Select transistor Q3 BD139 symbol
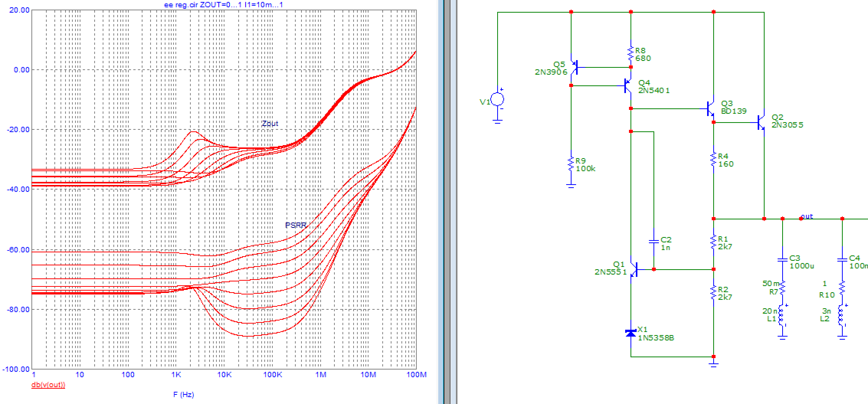Viewport: 868px width, 404px height. 711,109
